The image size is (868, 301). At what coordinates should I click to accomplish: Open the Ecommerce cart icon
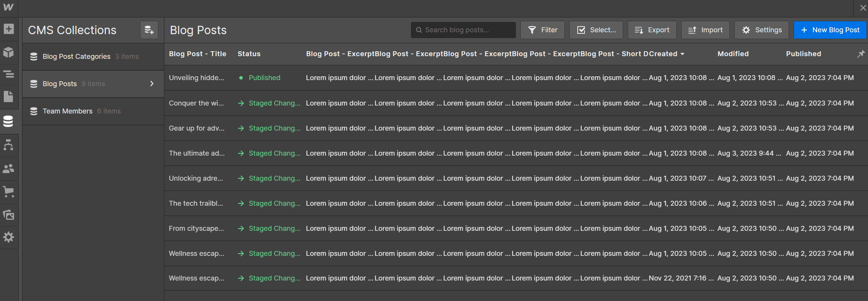8,192
